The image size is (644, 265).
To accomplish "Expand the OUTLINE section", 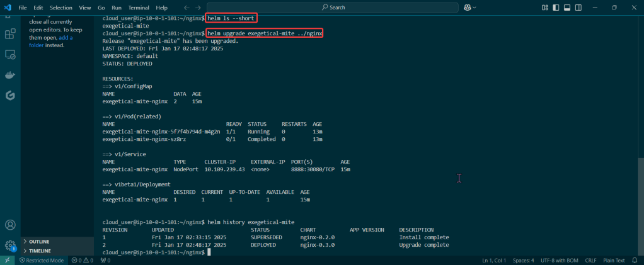I will 39,241.
